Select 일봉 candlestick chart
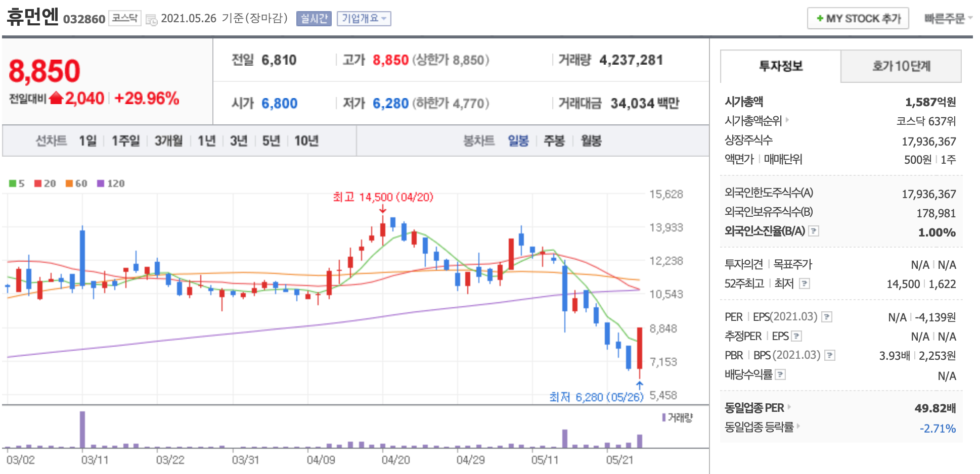This screenshot has height=474, width=980. (518, 140)
